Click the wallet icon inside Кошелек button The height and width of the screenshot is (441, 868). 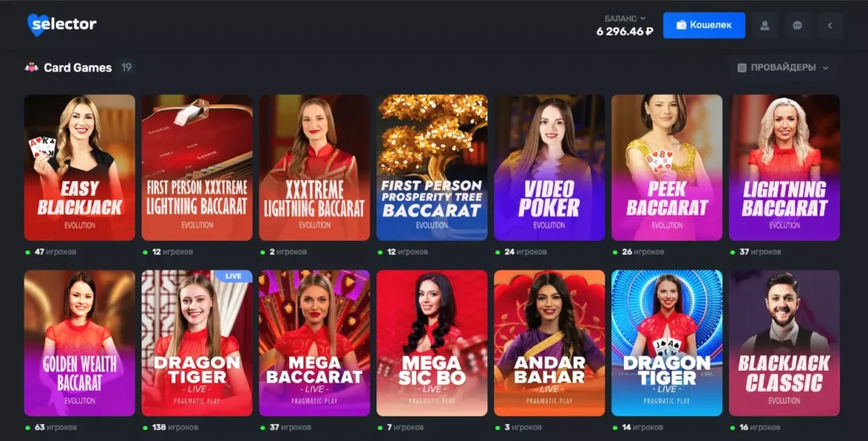click(682, 25)
